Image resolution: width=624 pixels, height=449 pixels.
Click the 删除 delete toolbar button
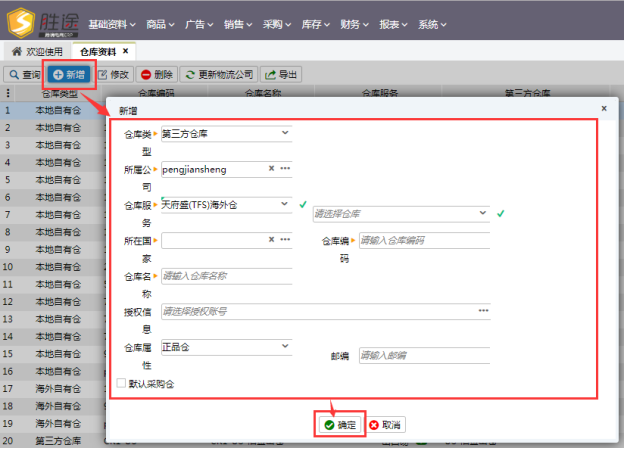[x=156, y=74]
